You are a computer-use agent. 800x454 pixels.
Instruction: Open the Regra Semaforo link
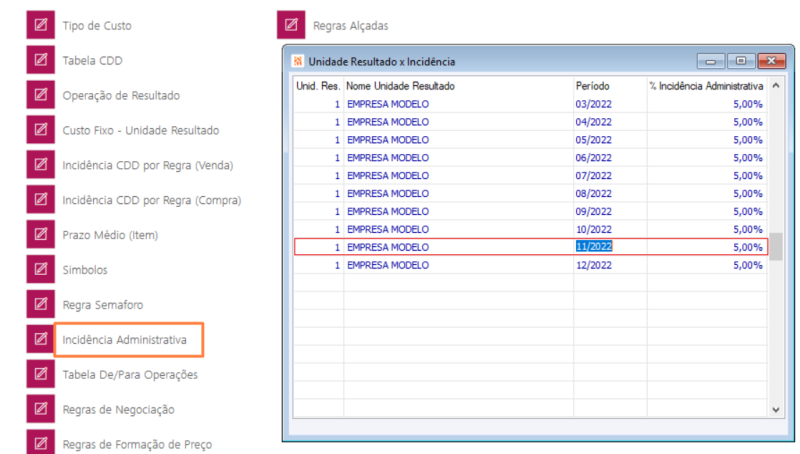[103, 305]
